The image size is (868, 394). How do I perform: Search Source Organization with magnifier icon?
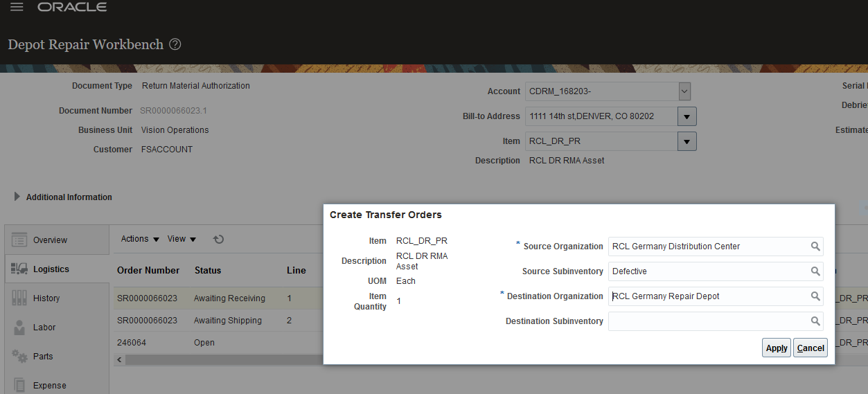pyautogui.click(x=815, y=246)
